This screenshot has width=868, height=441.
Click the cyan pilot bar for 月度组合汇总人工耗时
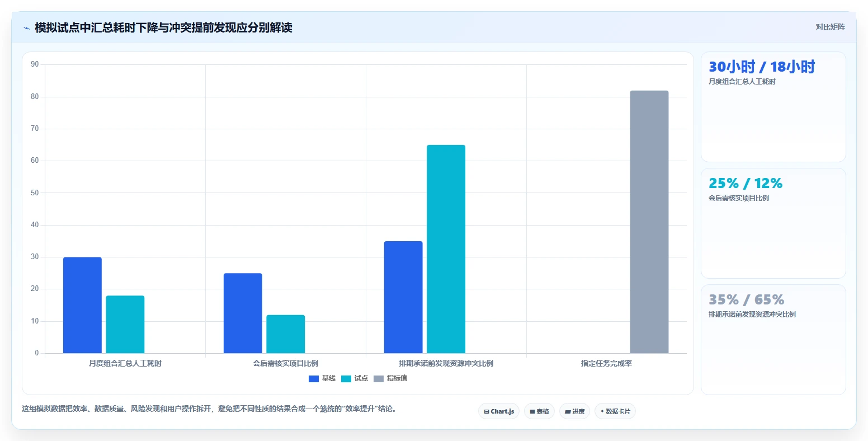coord(125,325)
